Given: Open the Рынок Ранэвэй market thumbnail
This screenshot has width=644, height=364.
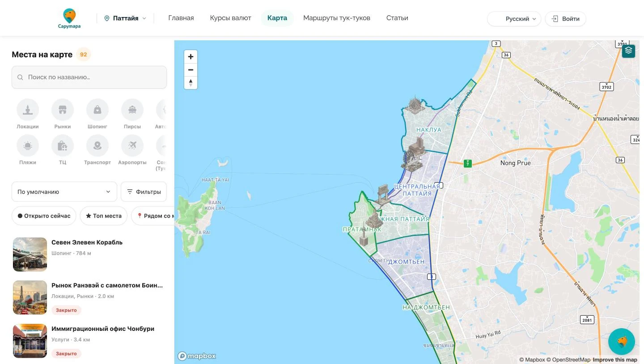Looking at the screenshot, I should (30, 298).
